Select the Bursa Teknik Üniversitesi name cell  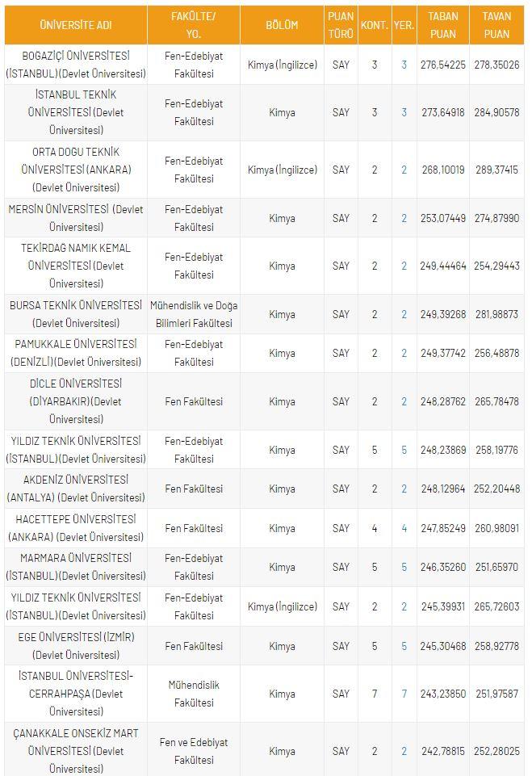click(x=76, y=314)
